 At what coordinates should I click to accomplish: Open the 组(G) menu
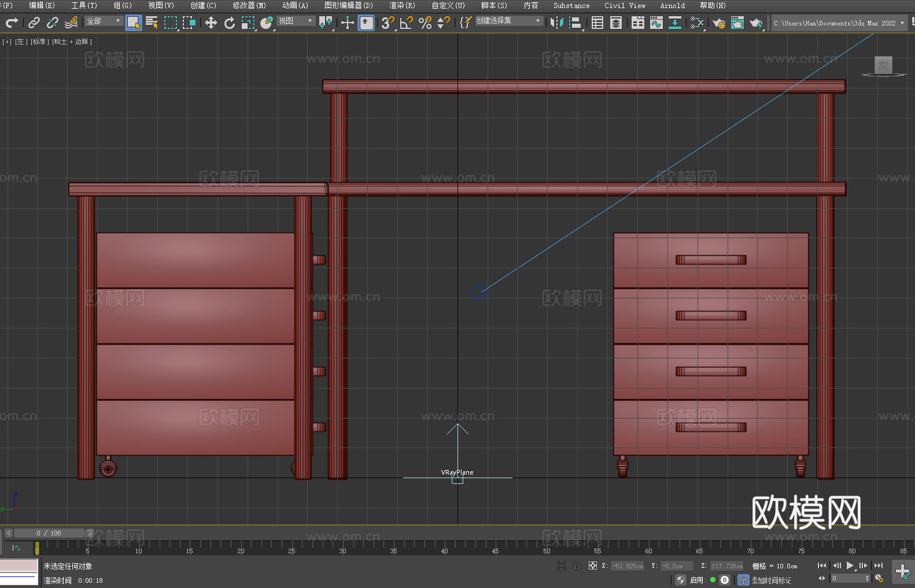123,5
